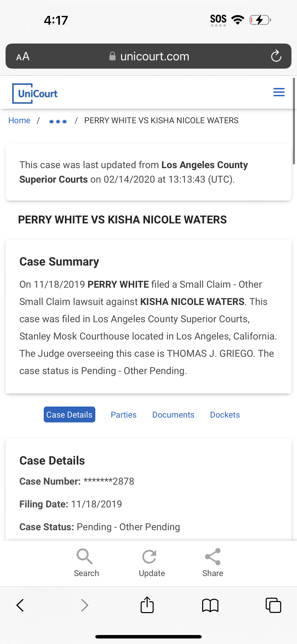Switch to the Parties tab
This screenshot has height=644, width=297.
[123, 415]
